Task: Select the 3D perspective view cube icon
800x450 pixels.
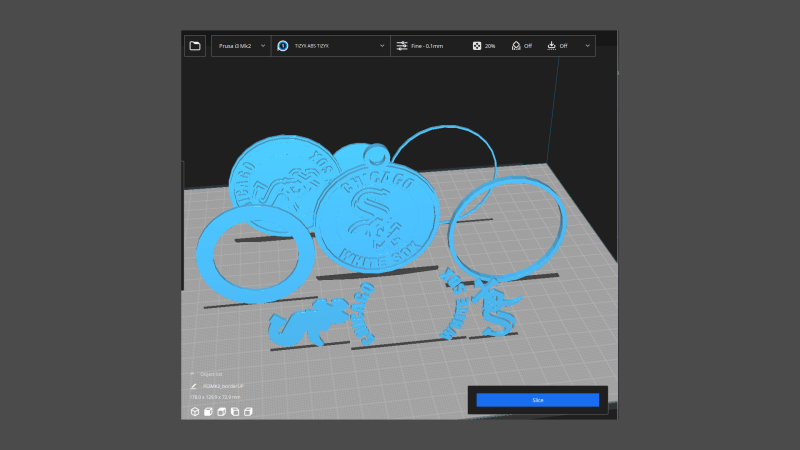Action: (x=194, y=411)
